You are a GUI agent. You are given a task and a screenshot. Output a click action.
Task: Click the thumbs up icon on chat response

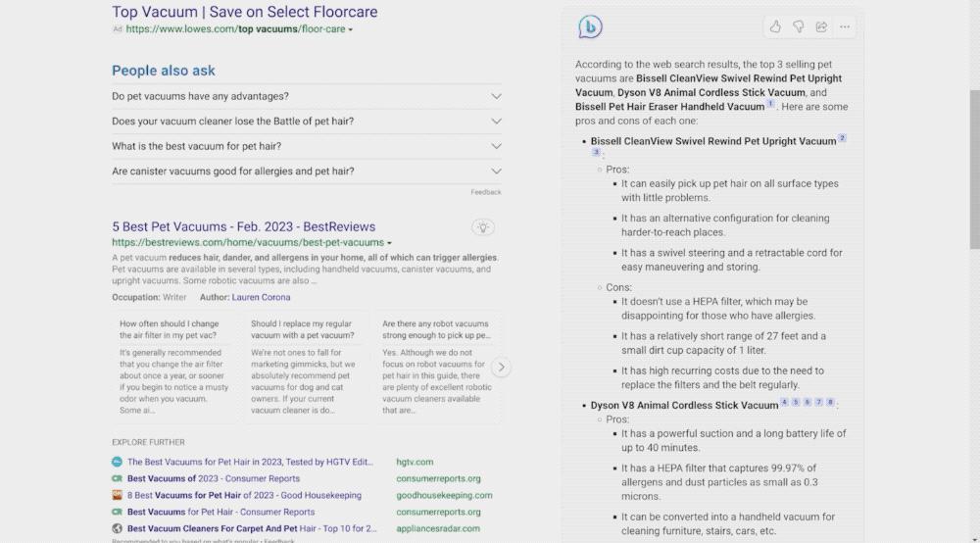coord(775,26)
